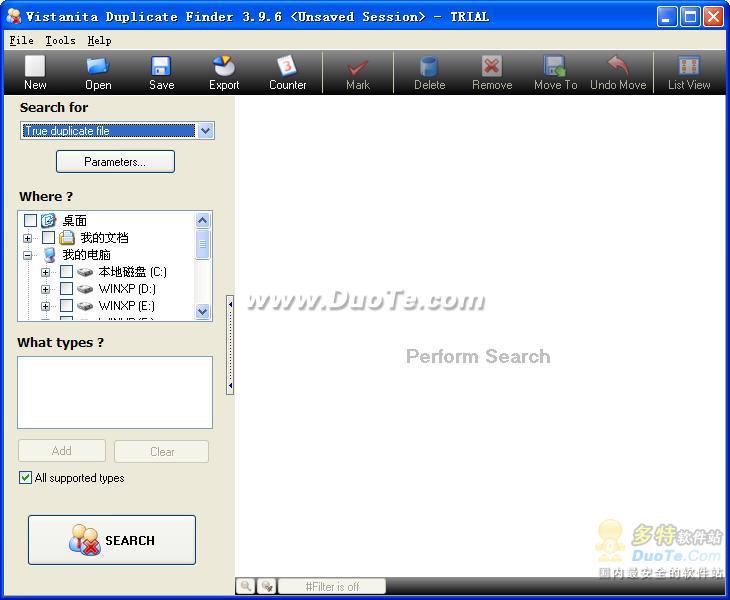Click the magnifier filter icon in status bar
The height and width of the screenshot is (600, 730).
pyautogui.click(x=246, y=586)
